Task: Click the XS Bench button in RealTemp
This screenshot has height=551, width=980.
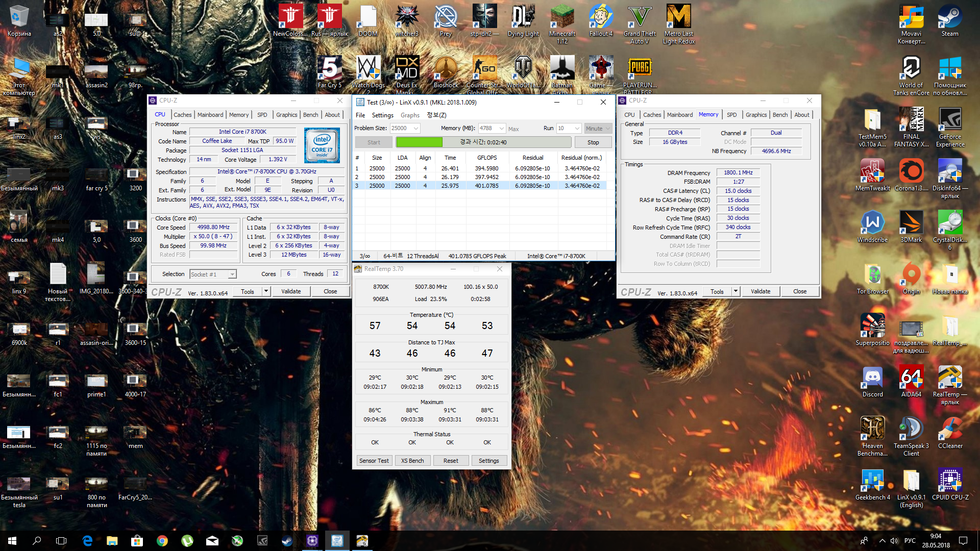Action: click(412, 461)
